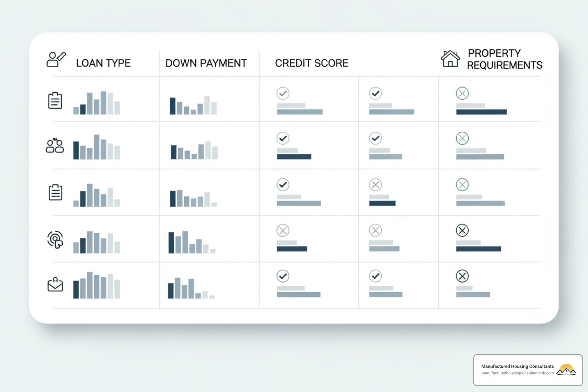Viewport: 588px width, 392px height.
Task: Click the envelope icon in the bottom row
Action: pyautogui.click(x=55, y=284)
